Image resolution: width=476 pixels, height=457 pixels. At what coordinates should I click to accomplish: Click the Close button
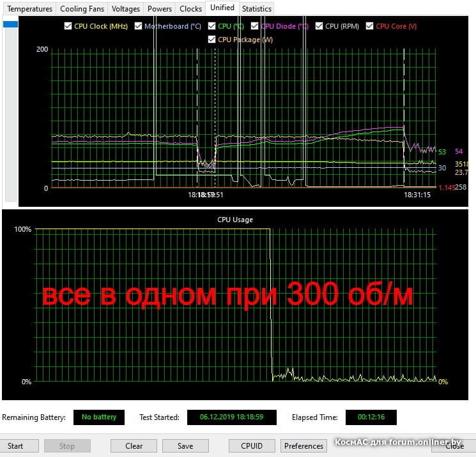point(454,446)
